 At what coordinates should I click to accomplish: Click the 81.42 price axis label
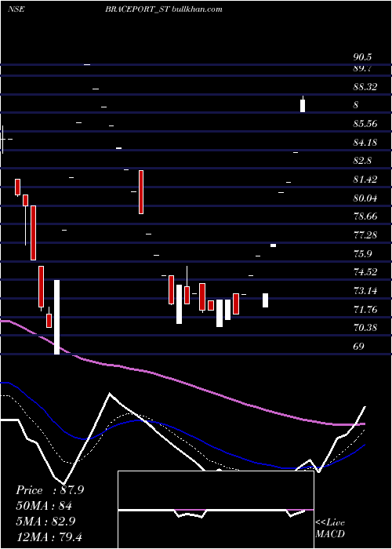[365, 180]
